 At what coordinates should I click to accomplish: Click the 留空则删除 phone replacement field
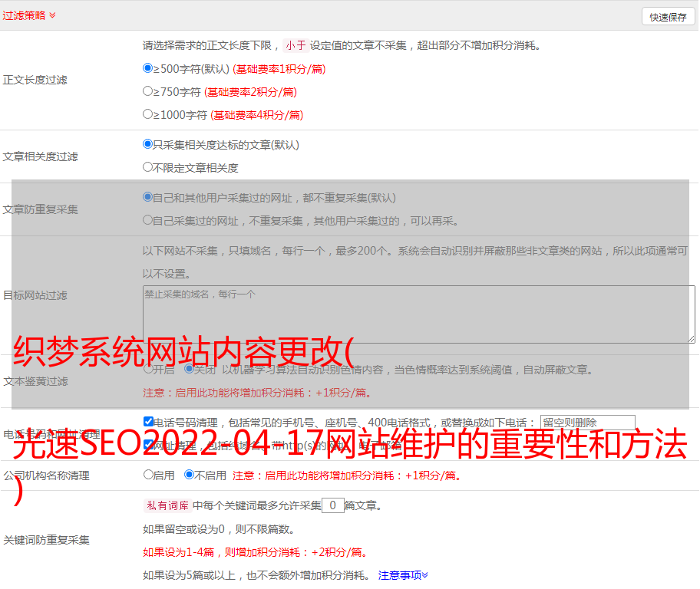(587, 423)
